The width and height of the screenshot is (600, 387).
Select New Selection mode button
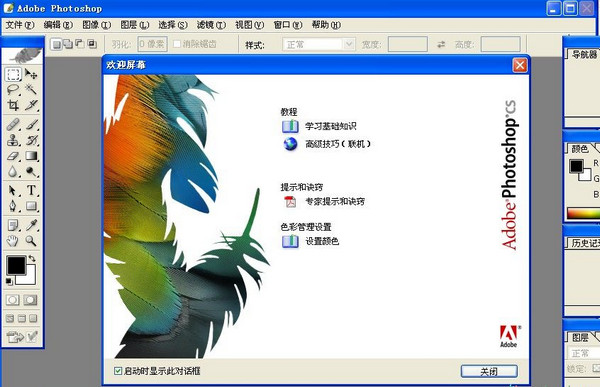pyautogui.click(x=56, y=44)
